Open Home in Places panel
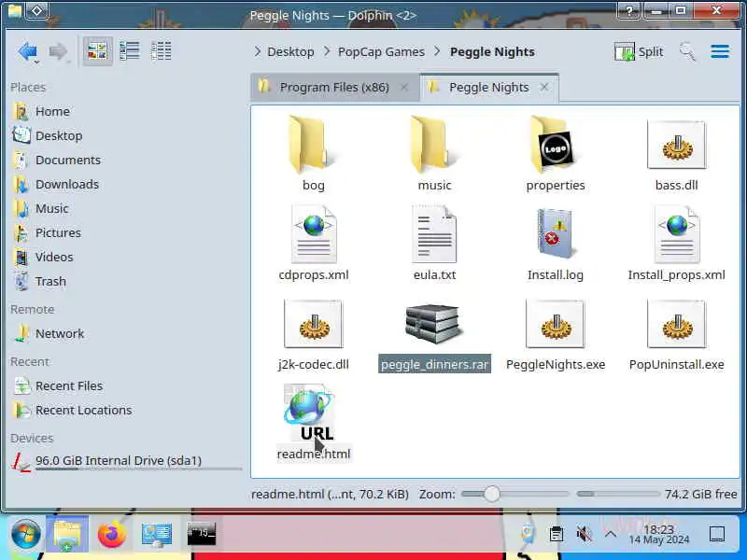Screen dimensions: 747x560 (x=52, y=111)
